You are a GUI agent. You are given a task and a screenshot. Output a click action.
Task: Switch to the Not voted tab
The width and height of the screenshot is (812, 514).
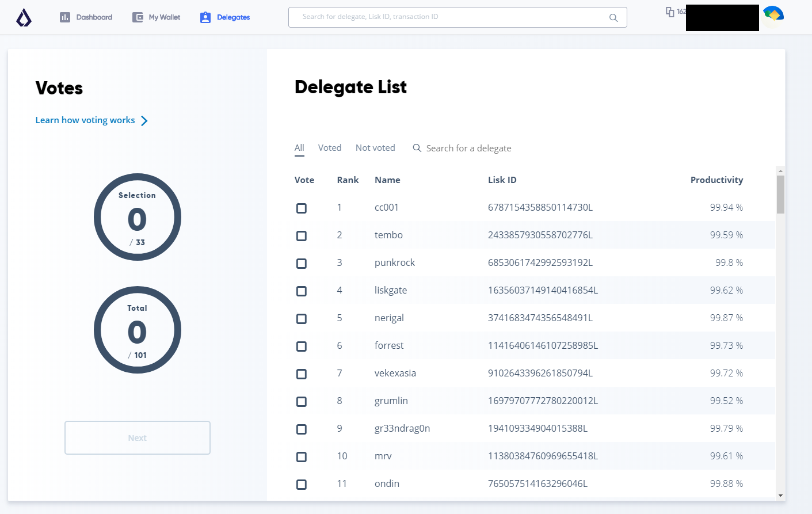[375, 148]
